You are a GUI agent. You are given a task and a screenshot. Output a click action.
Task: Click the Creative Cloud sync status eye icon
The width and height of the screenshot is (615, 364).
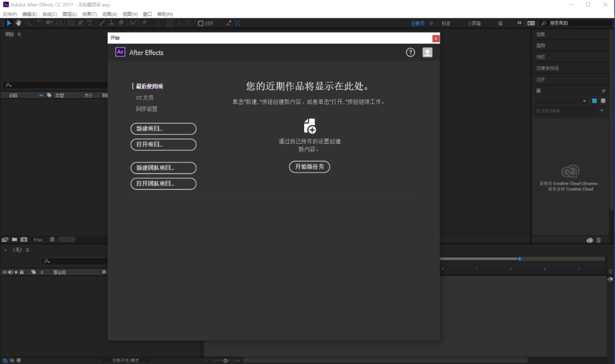click(589, 241)
